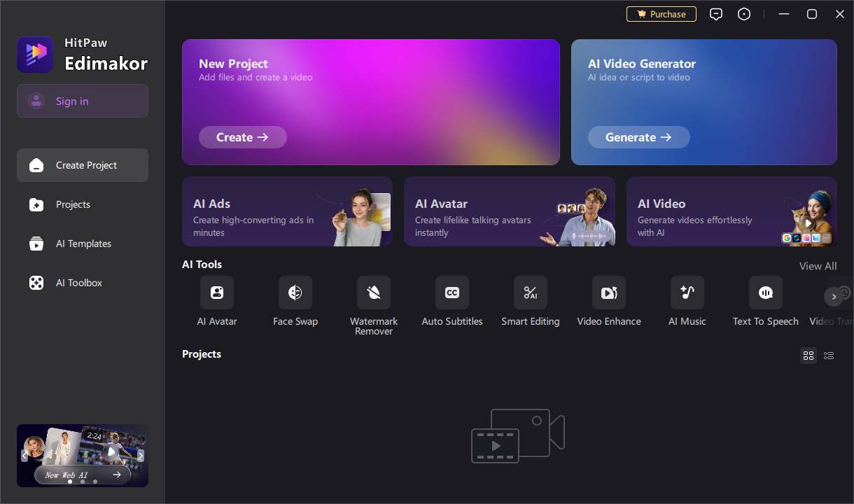Open the AI Templates sidebar section
Viewport: 854px width, 504px height.
tap(83, 244)
